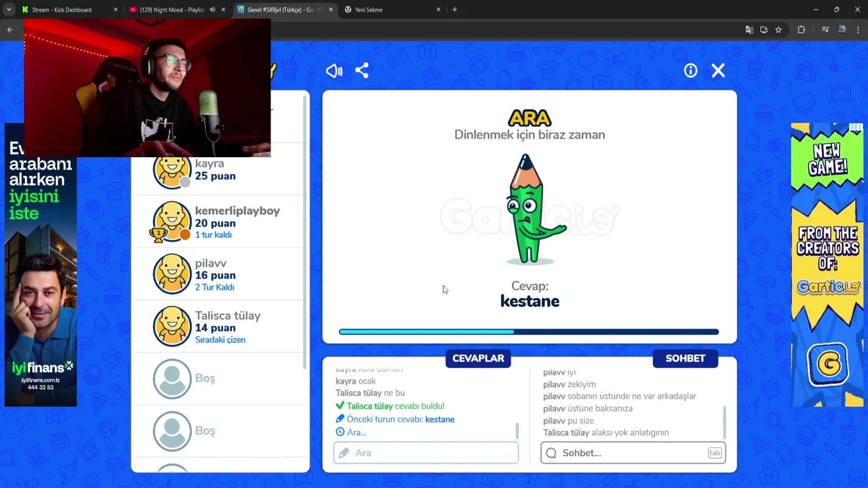Click the share room icon
This screenshot has height=488, width=868.
362,70
